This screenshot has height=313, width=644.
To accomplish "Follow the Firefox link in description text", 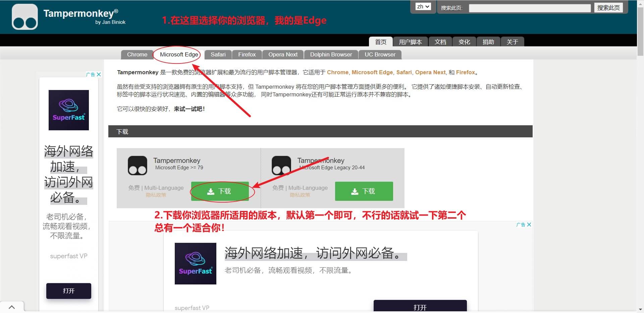I will (465, 72).
